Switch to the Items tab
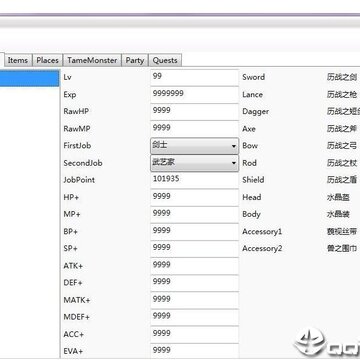Image resolution: width=360 pixels, height=360 pixels. tap(18, 60)
